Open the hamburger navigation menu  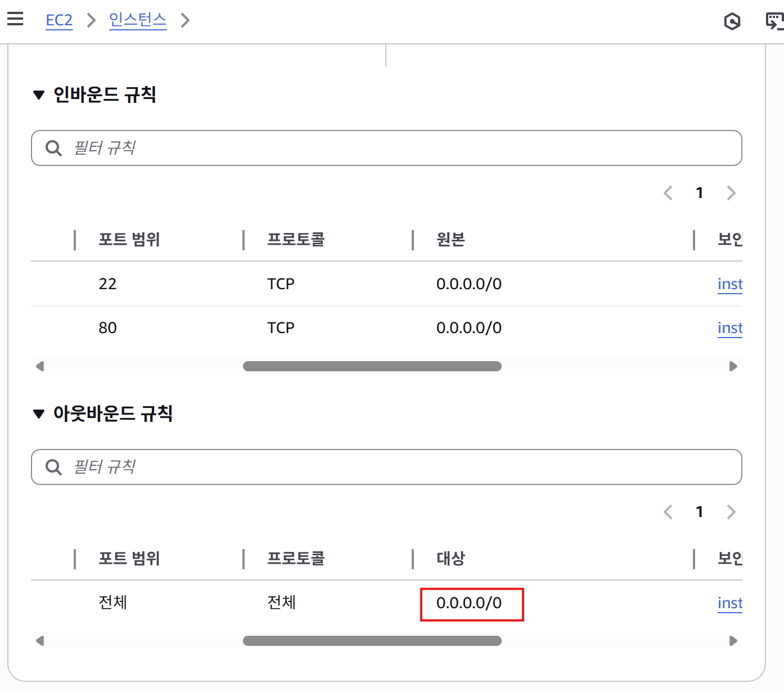(15, 19)
